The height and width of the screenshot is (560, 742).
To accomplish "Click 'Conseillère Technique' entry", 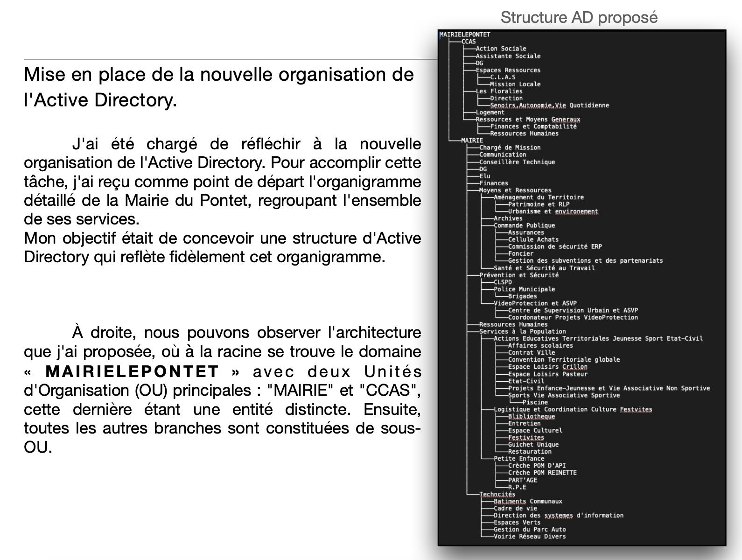I will pos(517,162).
